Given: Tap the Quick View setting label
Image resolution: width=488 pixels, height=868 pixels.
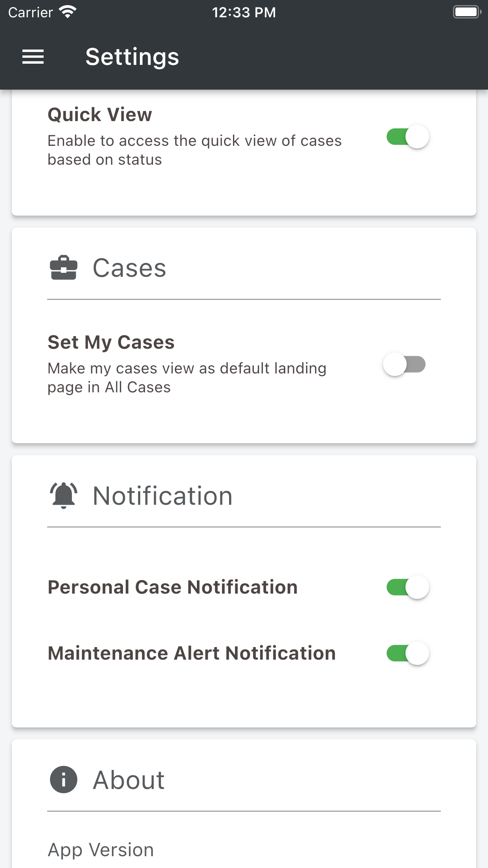Looking at the screenshot, I should tap(100, 115).
